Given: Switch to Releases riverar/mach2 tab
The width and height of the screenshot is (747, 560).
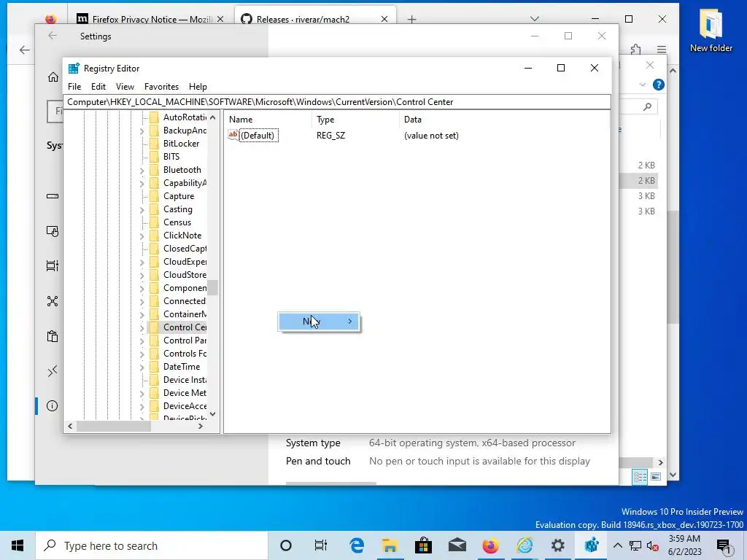Looking at the screenshot, I should pos(303,19).
